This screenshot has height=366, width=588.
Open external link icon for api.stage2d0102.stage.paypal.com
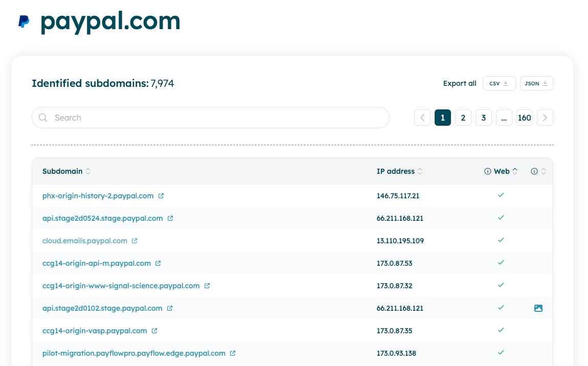pyautogui.click(x=170, y=308)
